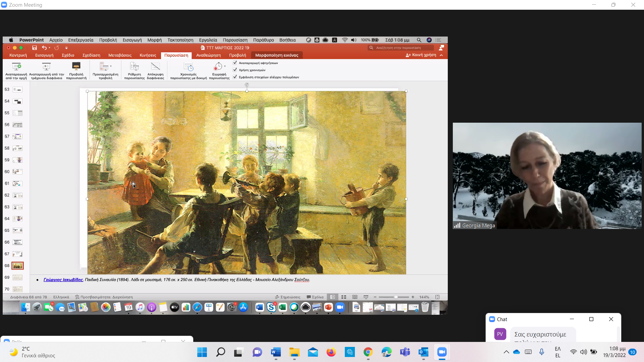Click the rotation handle above the picture
Screen dimensions: 644x362
pos(247,84)
